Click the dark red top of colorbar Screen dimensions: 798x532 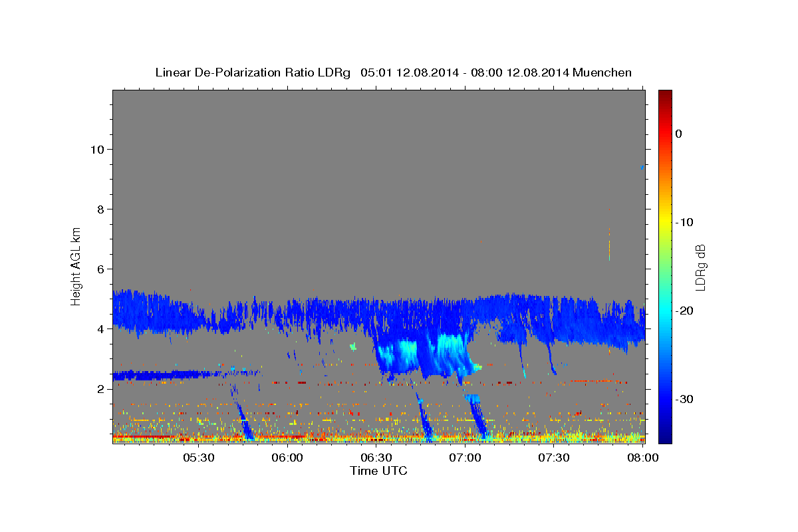(x=665, y=95)
